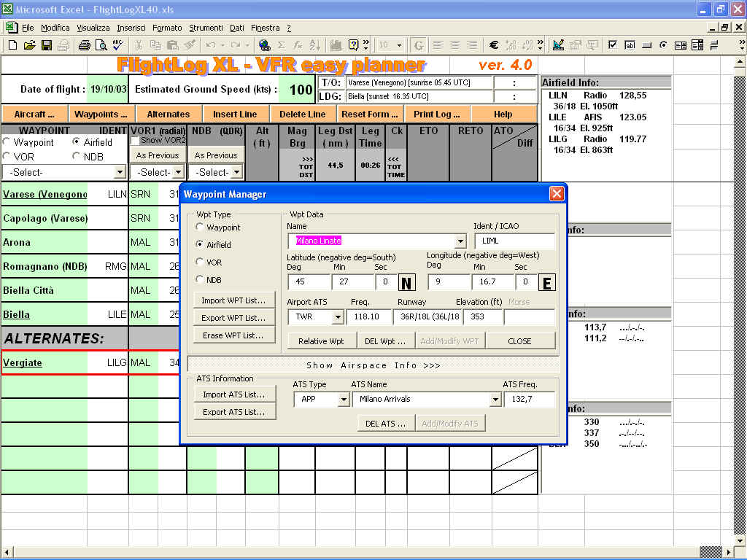Open the NDB -Select- dropdown
The image size is (747, 560).
coord(236,172)
